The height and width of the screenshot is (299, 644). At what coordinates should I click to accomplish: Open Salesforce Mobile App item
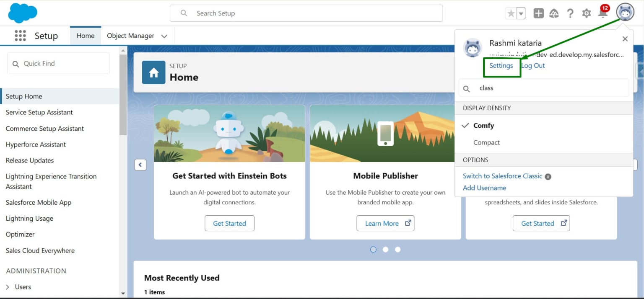(38, 202)
